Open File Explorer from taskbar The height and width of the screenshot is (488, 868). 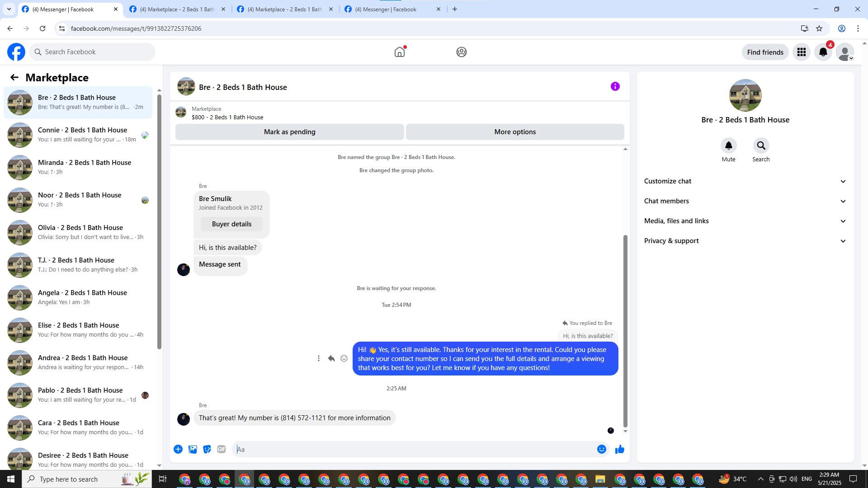pos(600,479)
